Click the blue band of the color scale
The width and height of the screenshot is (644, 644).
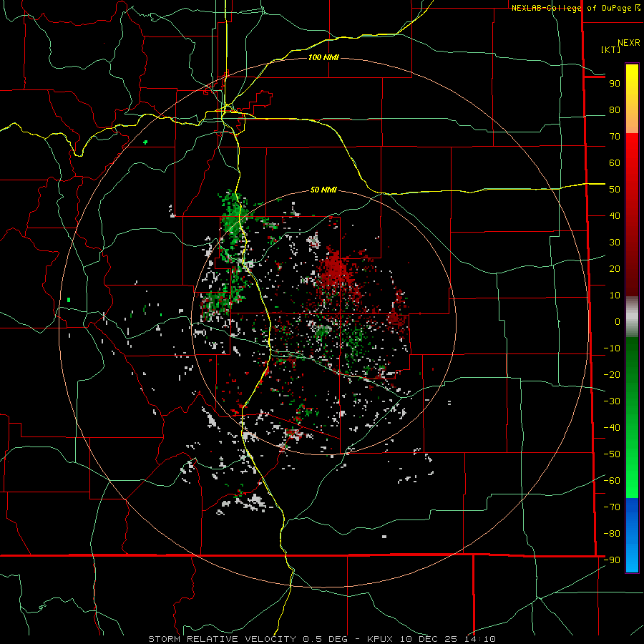click(x=632, y=535)
